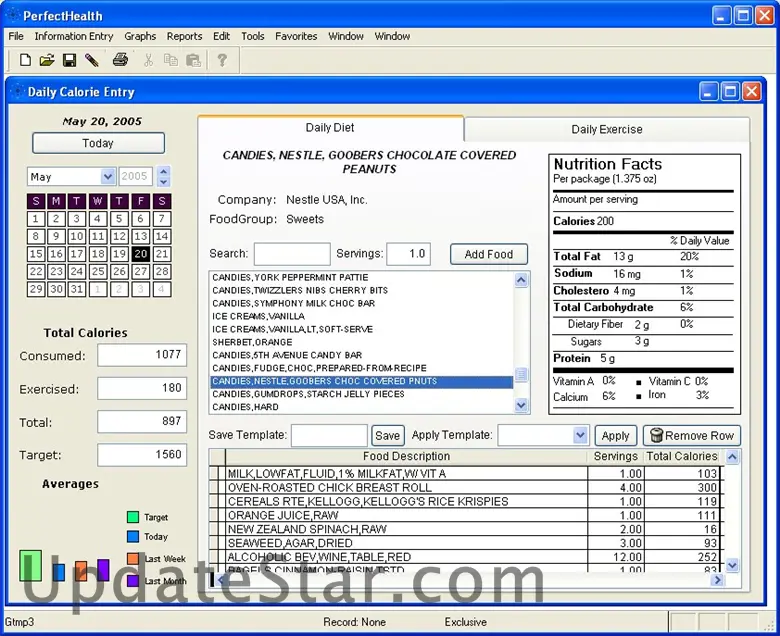This screenshot has height=636, width=780.
Task: Select day 13 in the calendar
Action: pyautogui.click(x=141, y=236)
